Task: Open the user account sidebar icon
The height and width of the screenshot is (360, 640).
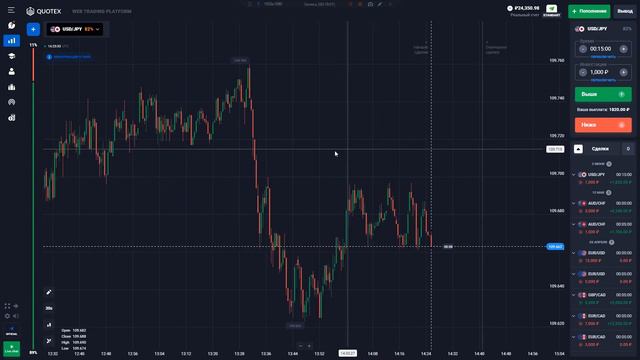Action: pos(11,71)
